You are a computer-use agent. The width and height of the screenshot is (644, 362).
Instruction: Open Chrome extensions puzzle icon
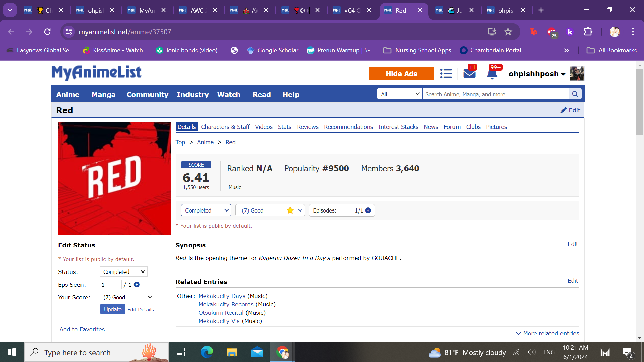click(x=588, y=32)
